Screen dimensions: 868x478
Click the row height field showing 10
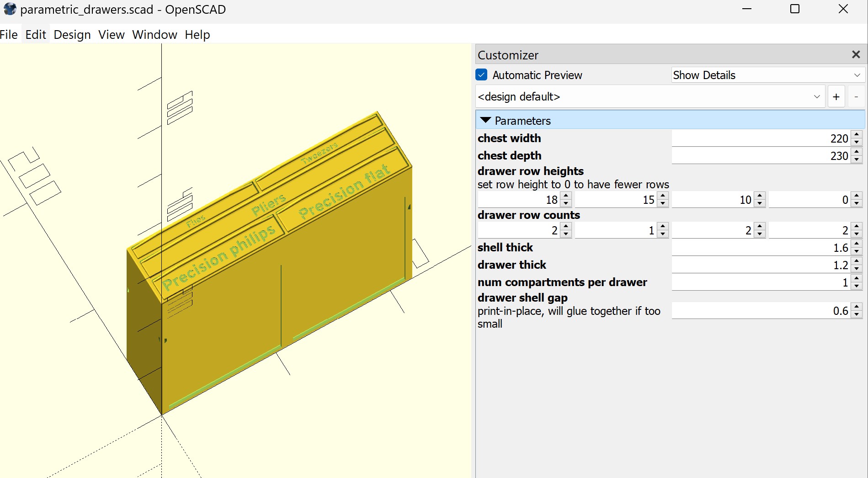click(x=713, y=200)
